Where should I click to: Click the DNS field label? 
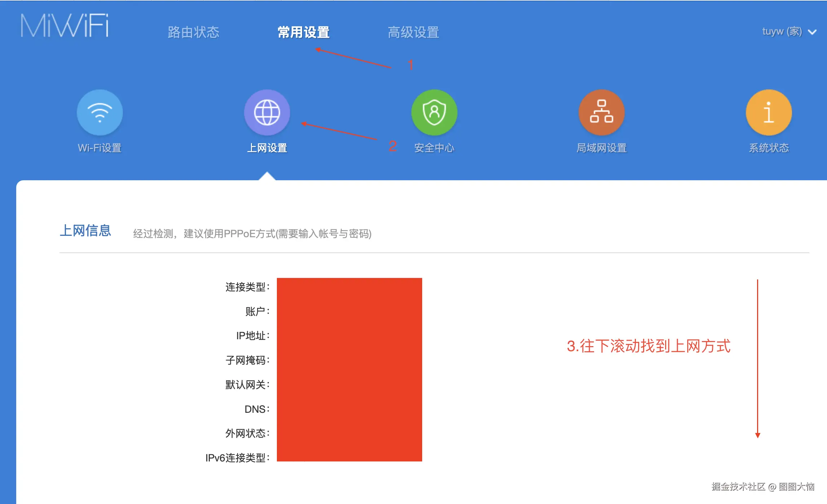coord(256,408)
